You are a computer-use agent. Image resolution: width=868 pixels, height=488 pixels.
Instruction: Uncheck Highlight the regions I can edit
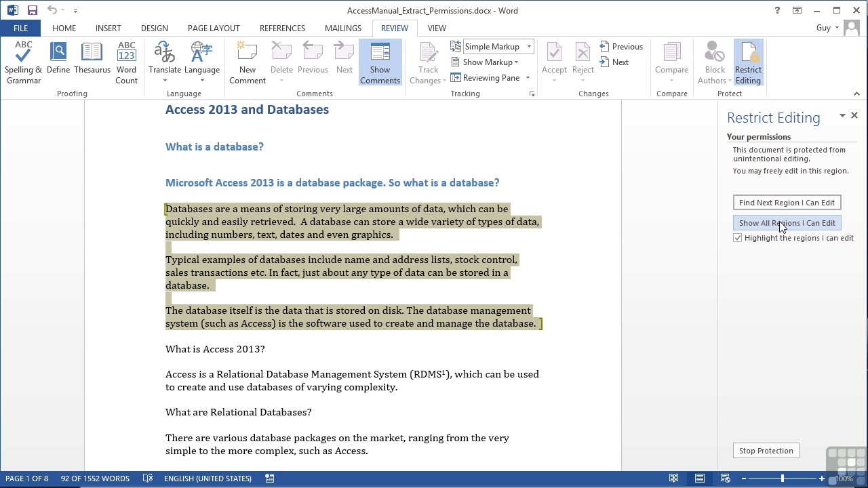pyautogui.click(x=738, y=238)
